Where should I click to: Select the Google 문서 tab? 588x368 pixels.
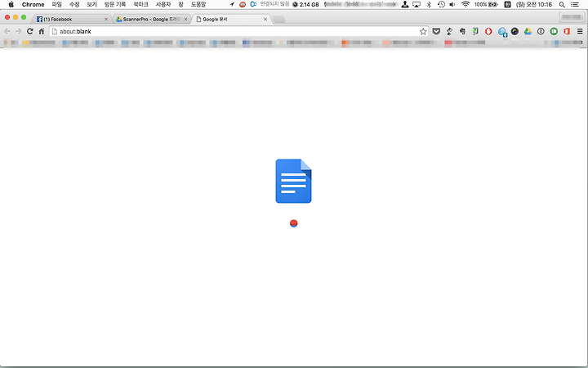click(x=229, y=19)
